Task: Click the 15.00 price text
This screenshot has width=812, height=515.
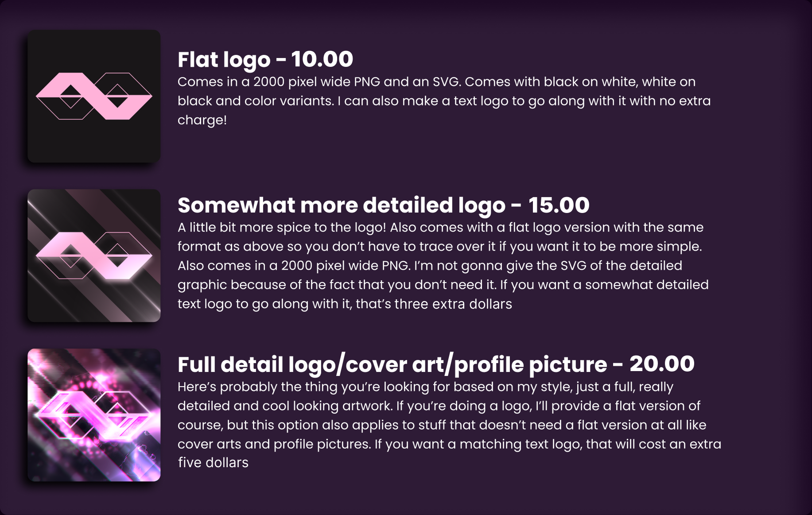Action: 559,205
